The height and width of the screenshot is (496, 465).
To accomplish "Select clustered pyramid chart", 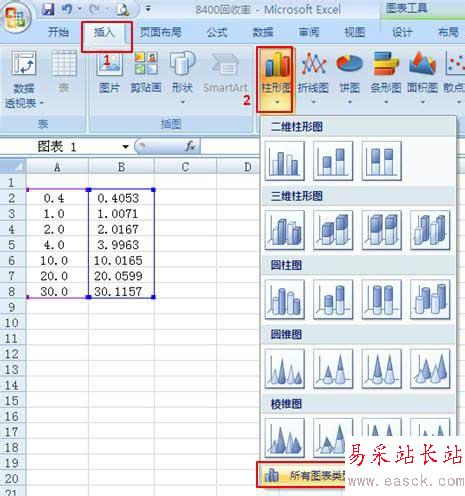I will coord(285,438).
